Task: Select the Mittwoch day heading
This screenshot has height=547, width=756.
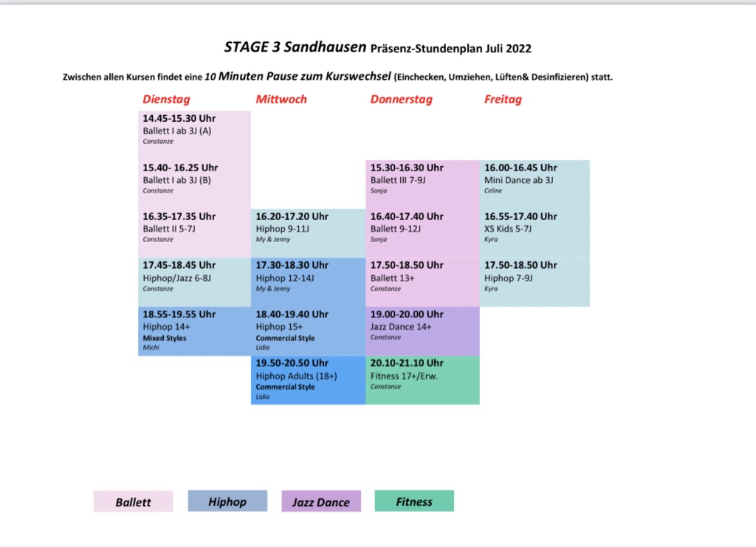Action: (x=281, y=100)
